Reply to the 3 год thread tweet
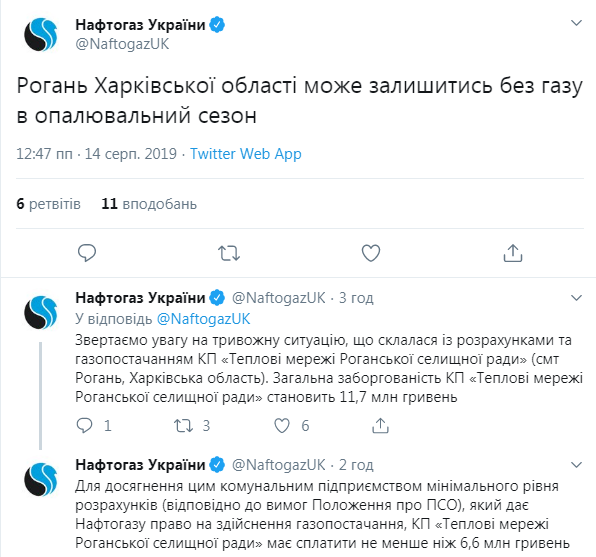Viewport: 596px width, 557px height. point(84,425)
